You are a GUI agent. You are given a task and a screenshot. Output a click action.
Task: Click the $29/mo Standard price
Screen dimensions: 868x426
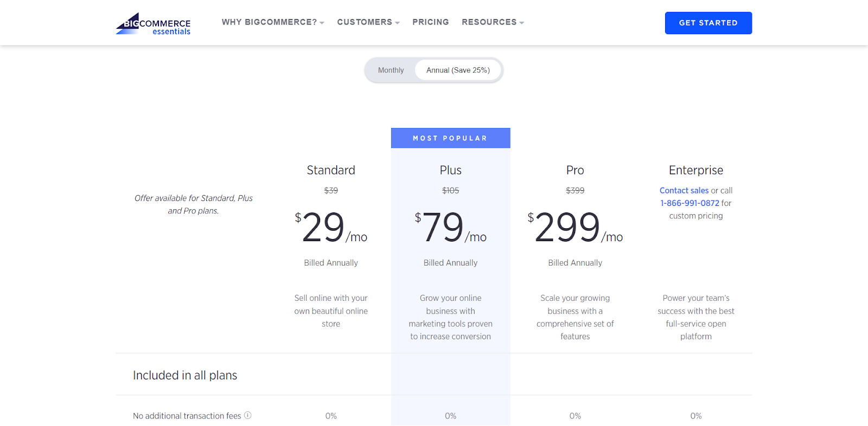(x=331, y=227)
